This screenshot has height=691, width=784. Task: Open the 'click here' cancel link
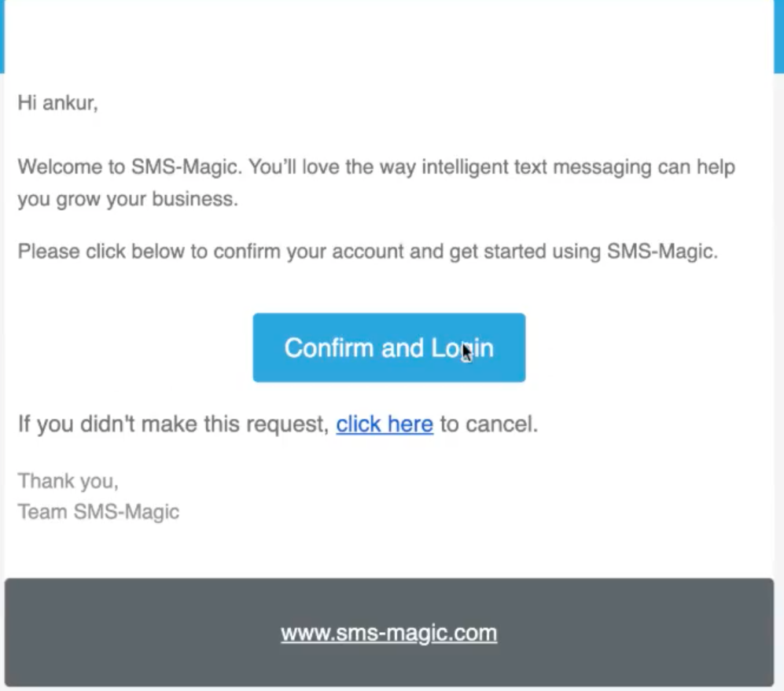pyautogui.click(x=385, y=425)
